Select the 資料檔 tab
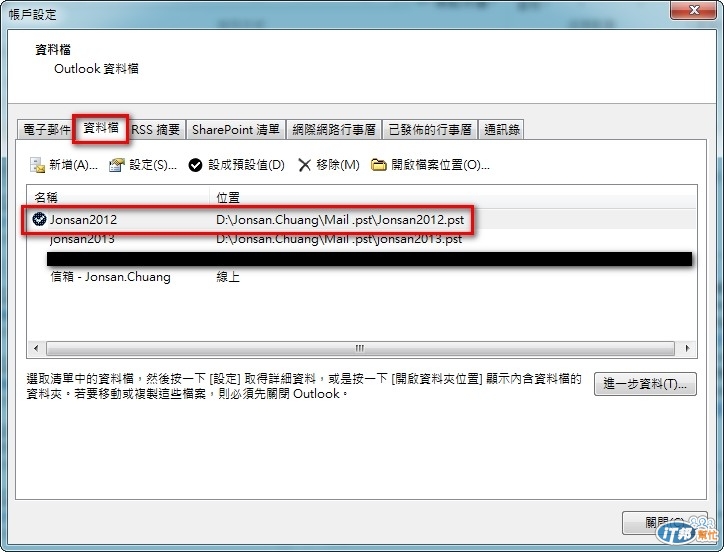Viewport: 724px width, 552px height. point(101,128)
